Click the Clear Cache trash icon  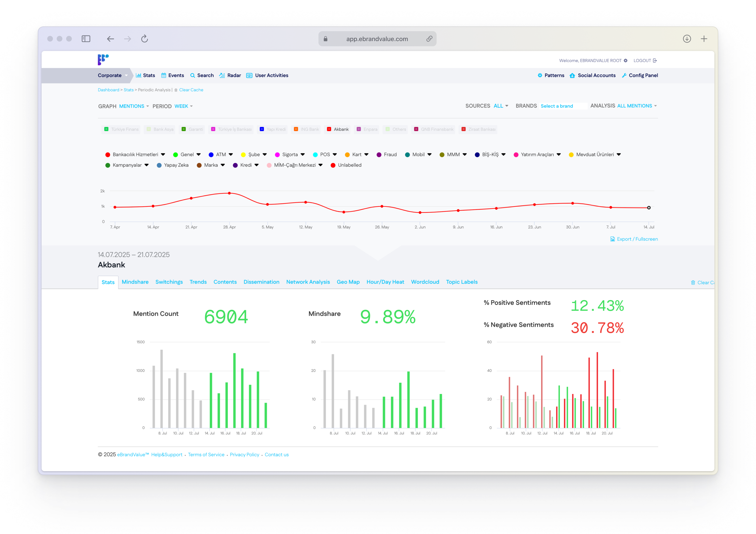click(176, 90)
